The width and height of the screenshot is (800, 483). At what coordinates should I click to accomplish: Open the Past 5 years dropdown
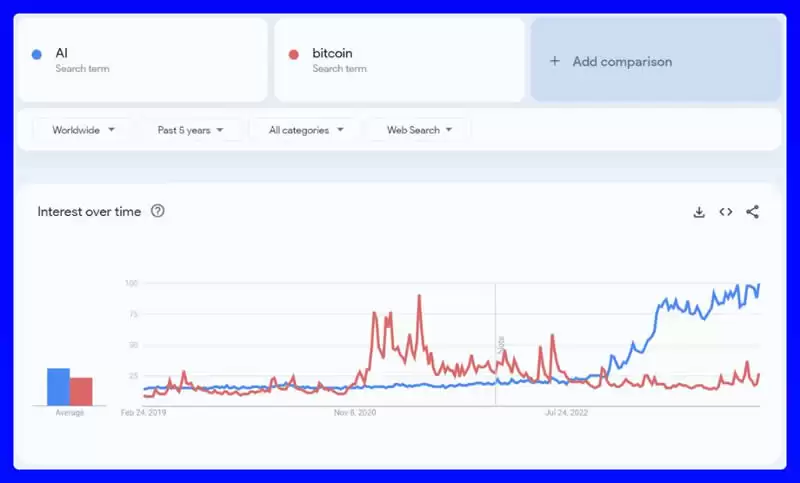190,130
